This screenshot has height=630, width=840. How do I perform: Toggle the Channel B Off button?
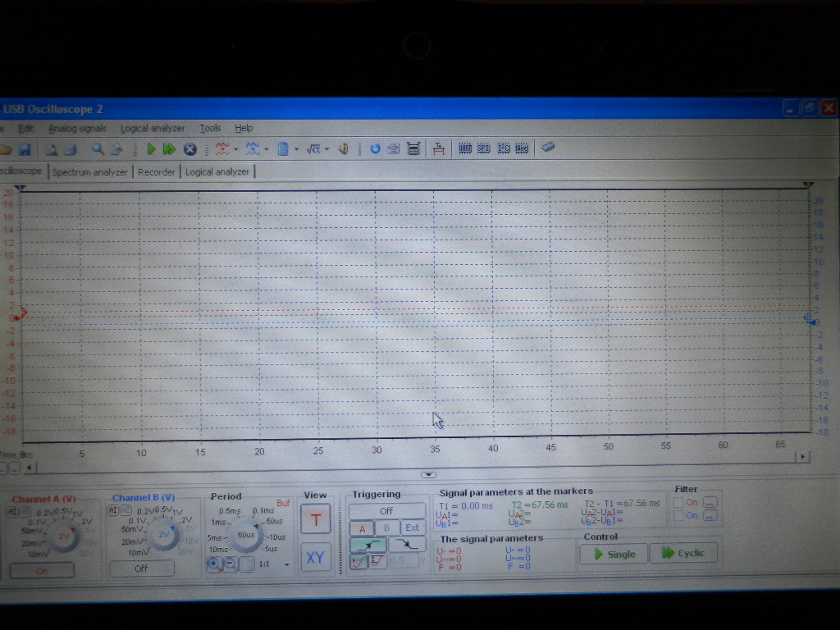141,568
